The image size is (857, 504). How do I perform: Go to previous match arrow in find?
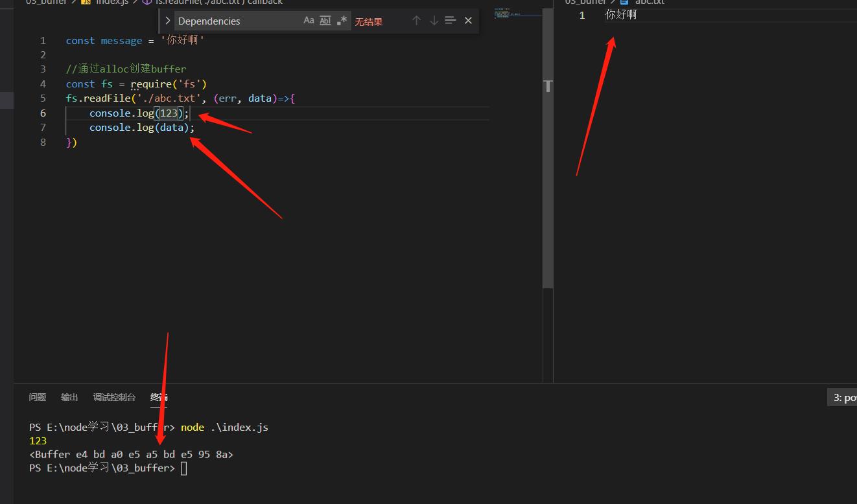click(417, 21)
